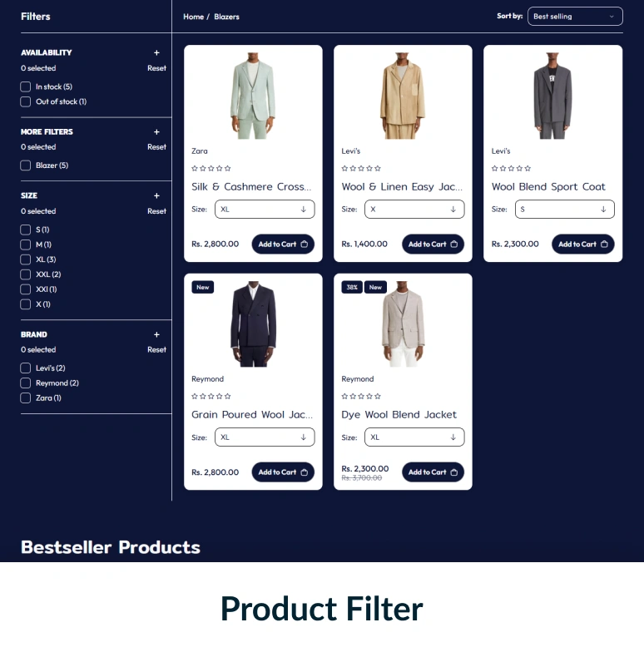
Task: Toggle the Size section plus icon
Action: point(156,196)
